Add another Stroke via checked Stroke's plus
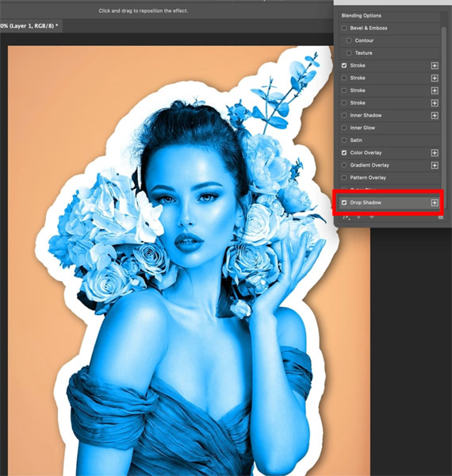Image resolution: width=452 pixels, height=476 pixels. 435,66
